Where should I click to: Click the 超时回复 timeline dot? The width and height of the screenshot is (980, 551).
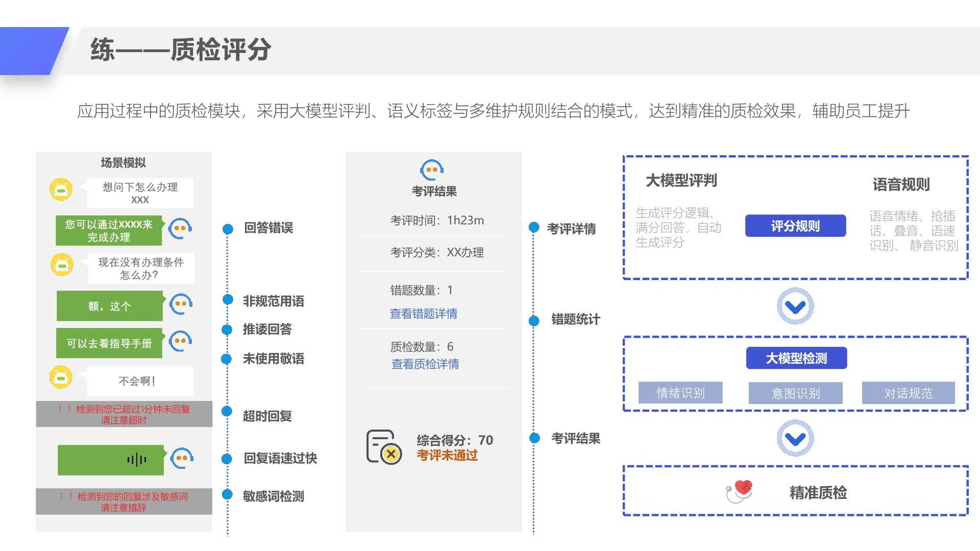pyautogui.click(x=227, y=411)
